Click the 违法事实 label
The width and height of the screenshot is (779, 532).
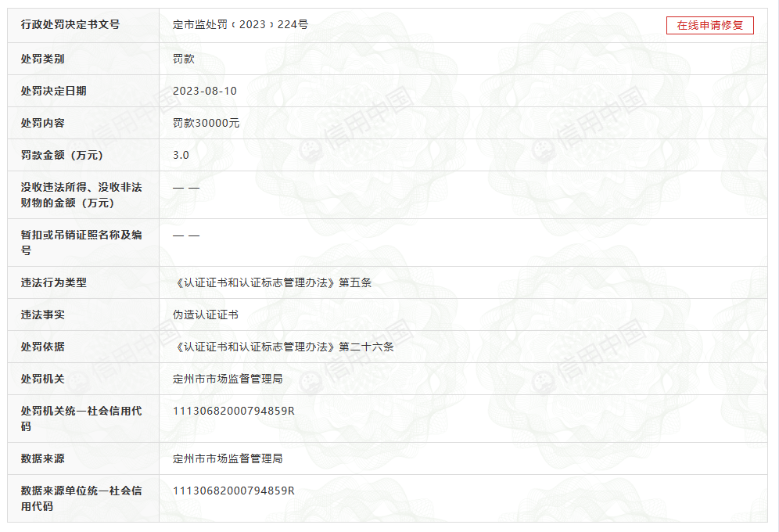(43, 315)
